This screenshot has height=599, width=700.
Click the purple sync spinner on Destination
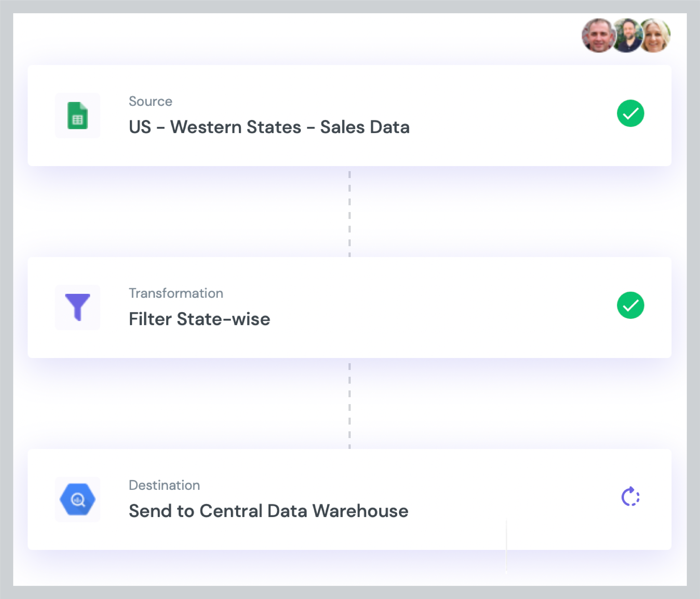[630, 496]
